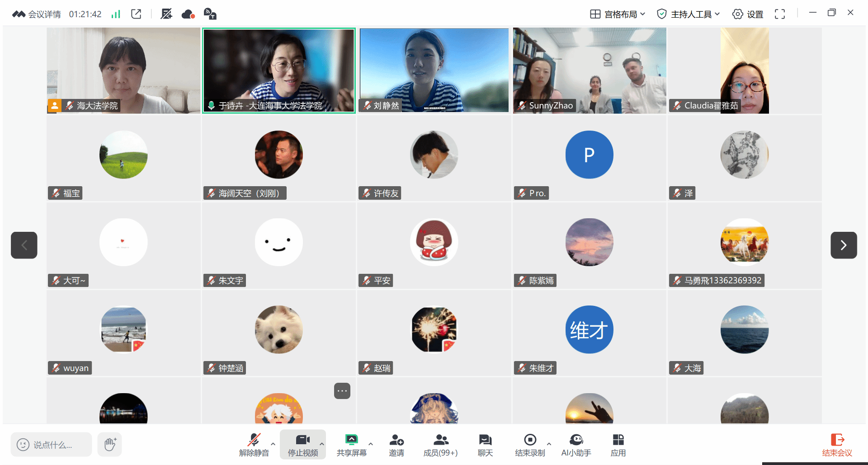Open the Chat panel
This screenshot has width=868, height=465.
pyautogui.click(x=485, y=445)
